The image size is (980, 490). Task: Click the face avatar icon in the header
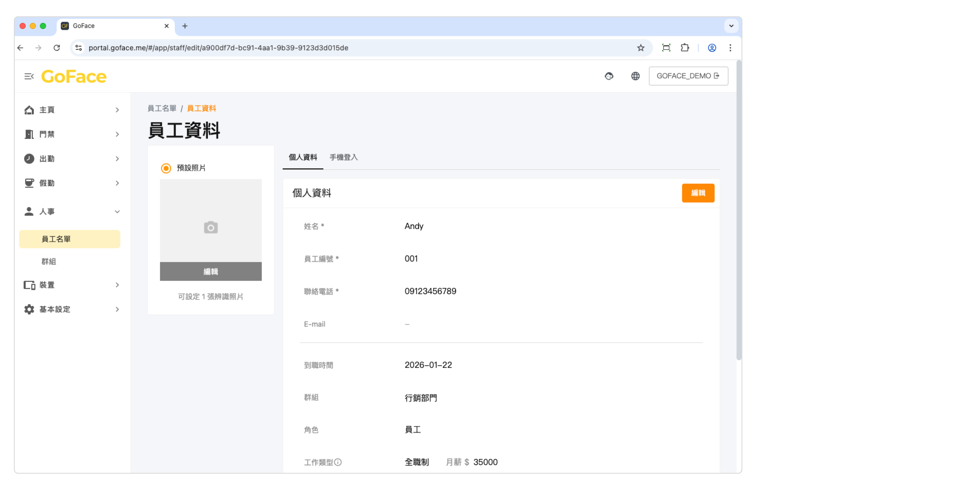point(609,76)
